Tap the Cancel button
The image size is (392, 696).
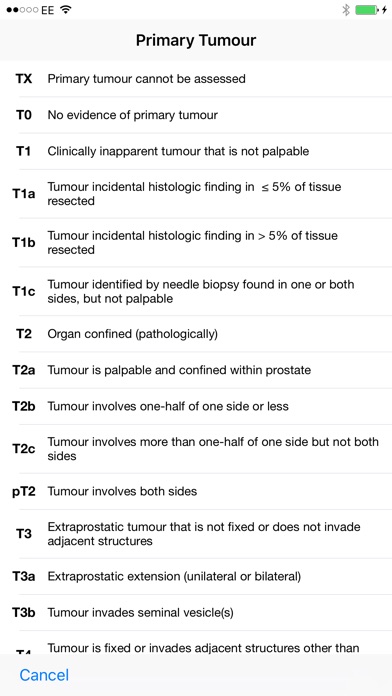[x=44, y=675]
